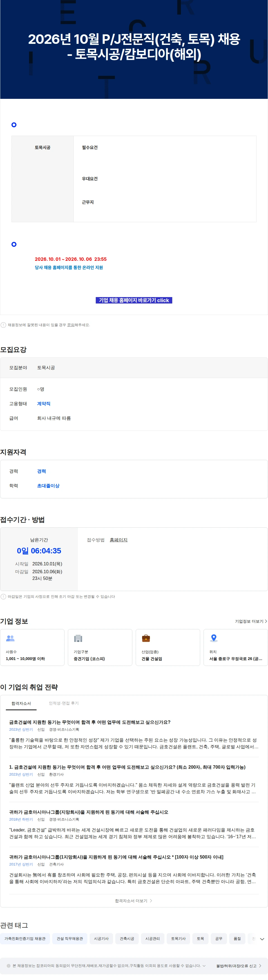Open essay about 금호아시아나그룹(1지망회사) 지원 동기
The width and height of the screenshot is (268, 980).
(x=116, y=857)
